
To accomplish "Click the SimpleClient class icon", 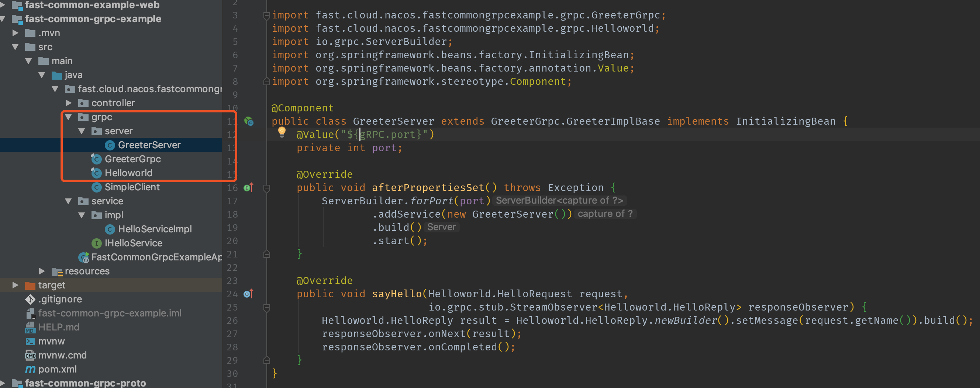I will pyautogui.click(x=97, y=187).
